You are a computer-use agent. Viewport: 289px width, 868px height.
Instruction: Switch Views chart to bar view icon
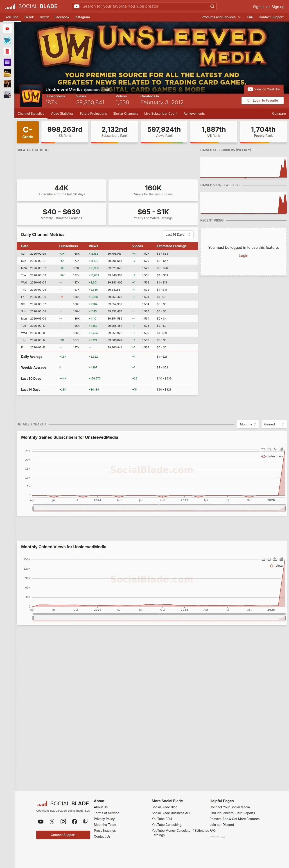pos(281,559)
